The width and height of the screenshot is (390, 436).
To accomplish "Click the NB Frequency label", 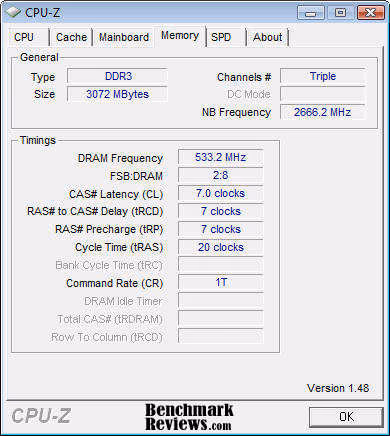I will tap(236, 112).
